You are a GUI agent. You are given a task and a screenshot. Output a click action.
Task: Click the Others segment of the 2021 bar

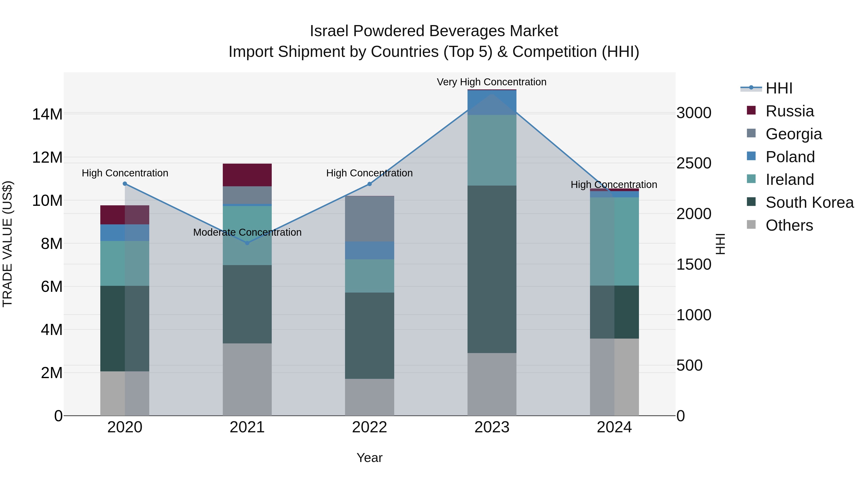pyautogui.click(x=247, y=380)
